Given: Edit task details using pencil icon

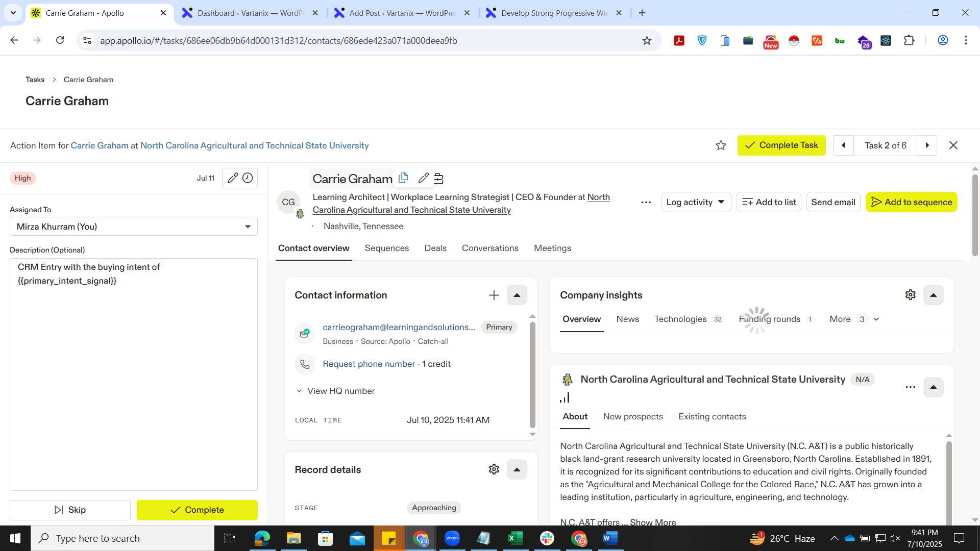Looking at the screenshot, I should (233, 178).
